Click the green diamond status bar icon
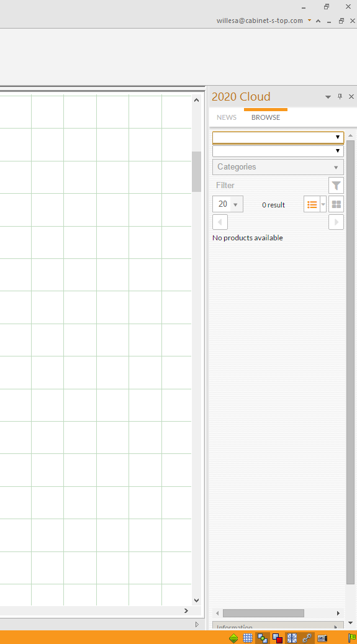The height and width of the screenshot is (644, 357). [233, 638]
